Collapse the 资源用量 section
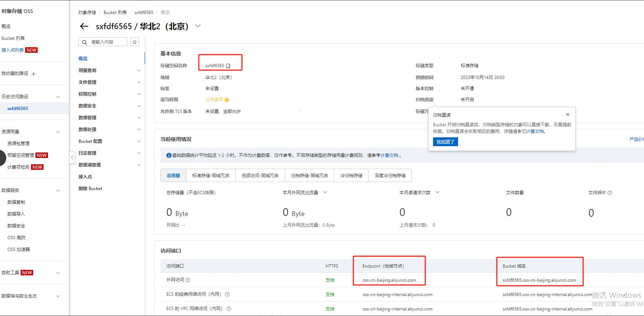The height and width of the screenshot is (316, 644). click(x=58, y=132)
